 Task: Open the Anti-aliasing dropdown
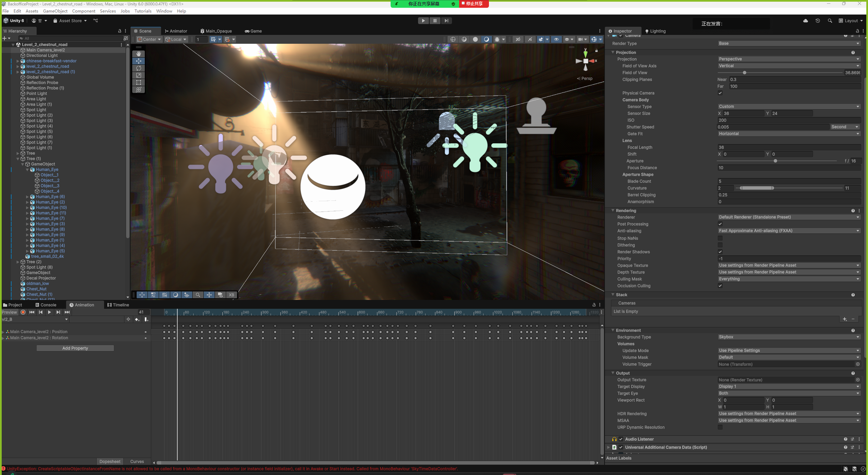788,231
